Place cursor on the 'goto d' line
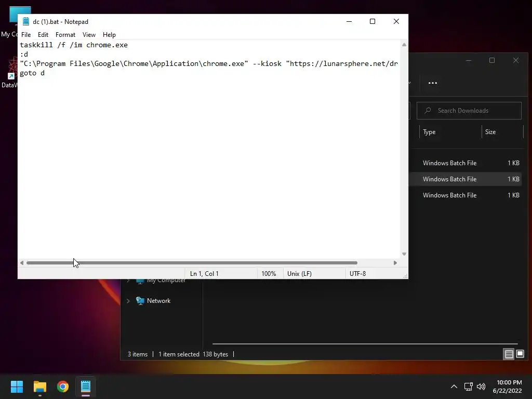Screen dimensions: 532x399 [32, 73]
